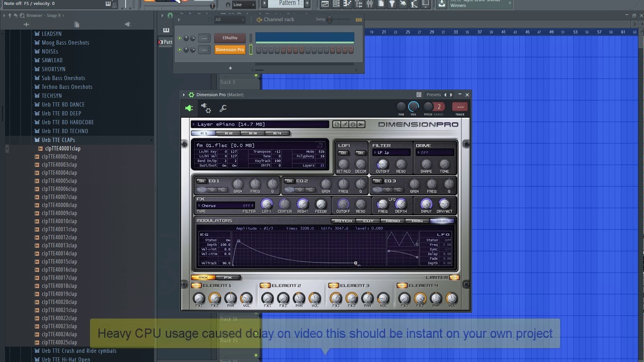
Task: Click the play arrow icon beside program name
Action: coord(361,124)
